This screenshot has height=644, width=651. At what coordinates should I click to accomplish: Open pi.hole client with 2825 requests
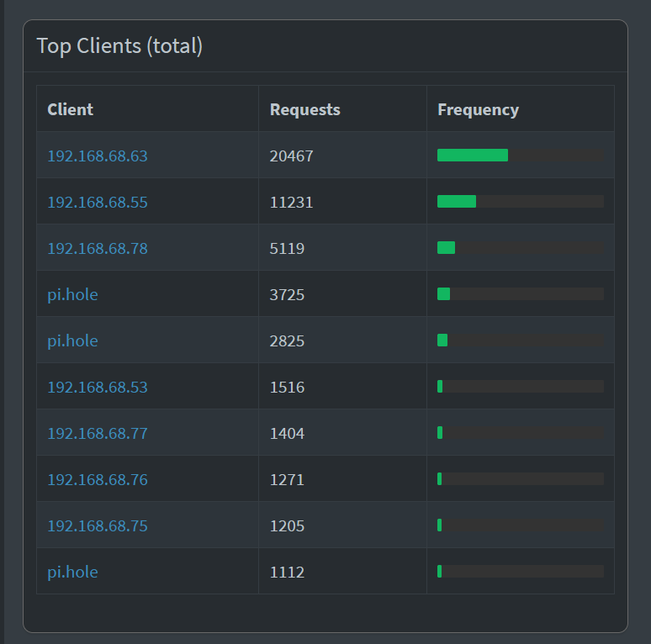72,340
